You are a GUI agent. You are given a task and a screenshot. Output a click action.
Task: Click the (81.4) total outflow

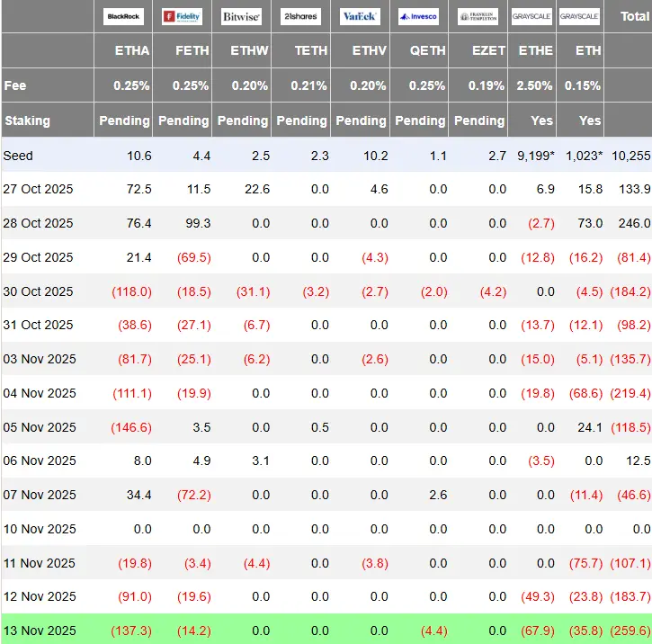pyautogui.click(x=634, y=257)
